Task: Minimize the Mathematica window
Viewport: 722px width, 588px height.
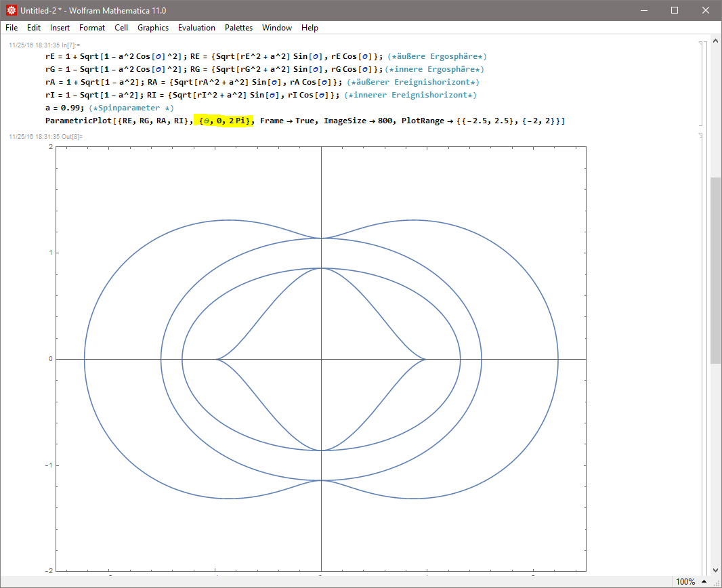Action: click(x=643, y=11)
